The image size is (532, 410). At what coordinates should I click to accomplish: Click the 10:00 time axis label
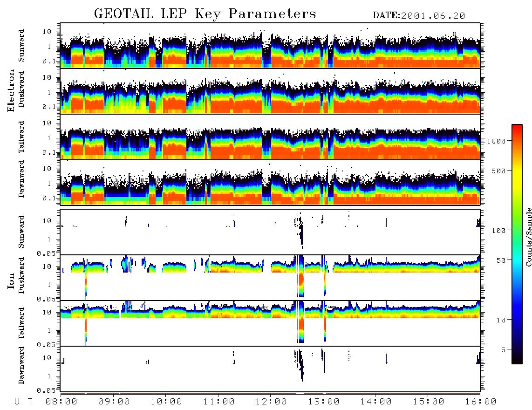166,402
